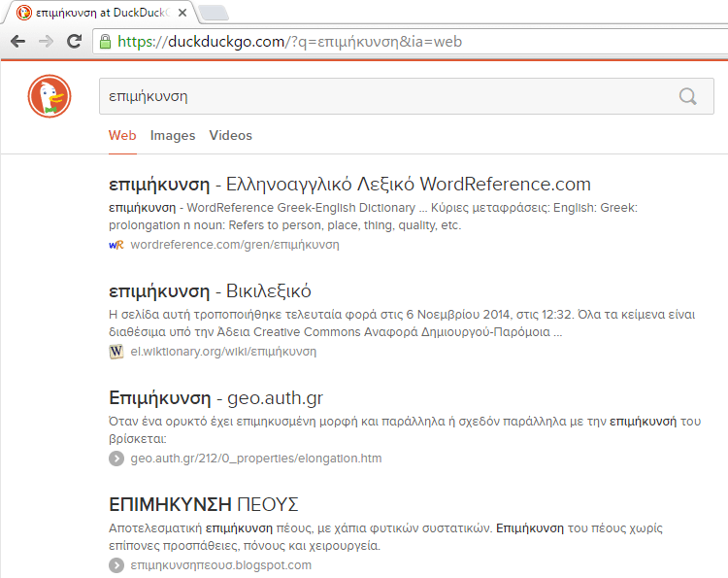Click the arrow icon beside blogspot.com URL
728x578 pixels.
[x=116, y=565]
